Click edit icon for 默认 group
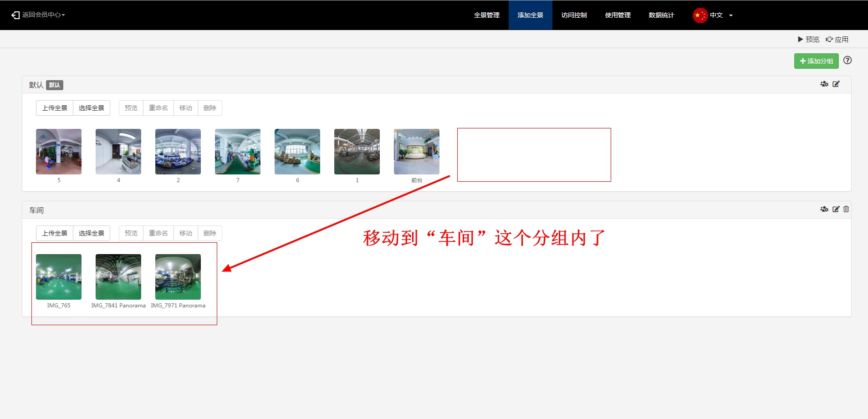The width and height of the screenshot is (868, 419). click(836, 84)
